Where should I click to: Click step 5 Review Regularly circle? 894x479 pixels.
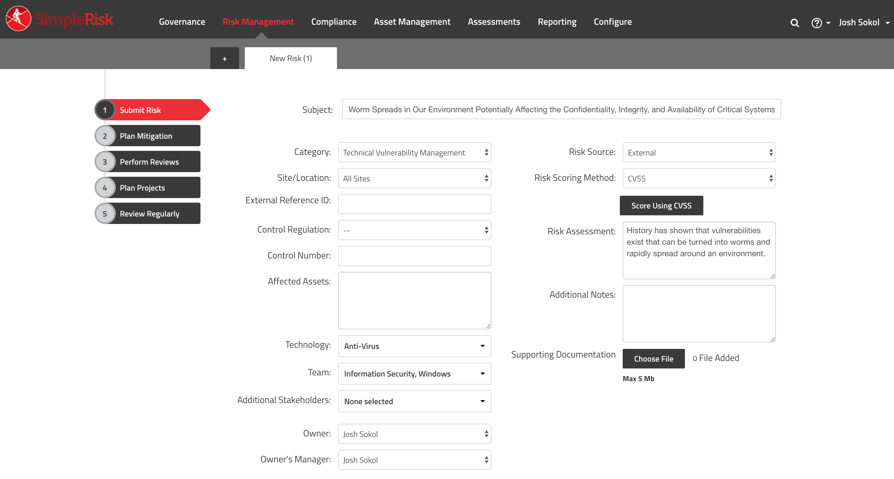click(105, 214)
